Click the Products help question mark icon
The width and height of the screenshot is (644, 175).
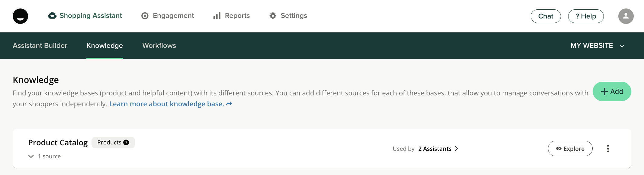126,143
